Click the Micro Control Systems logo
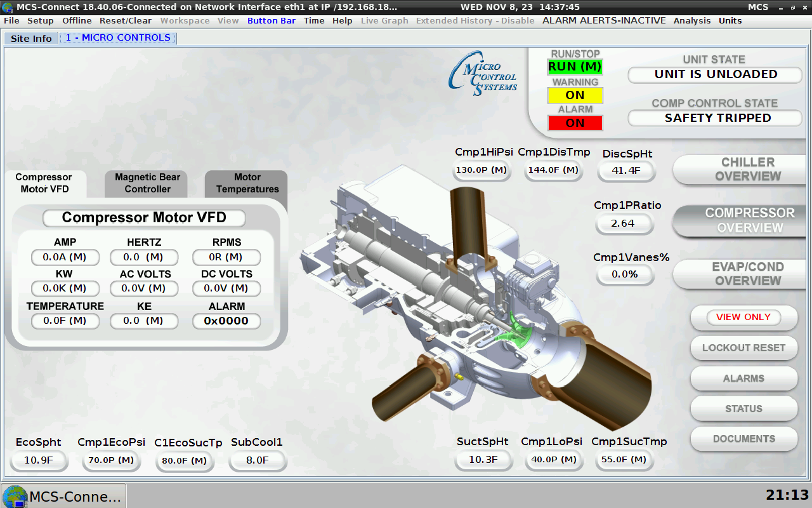Viewport: 812px width, 508px height. point(483,74)
